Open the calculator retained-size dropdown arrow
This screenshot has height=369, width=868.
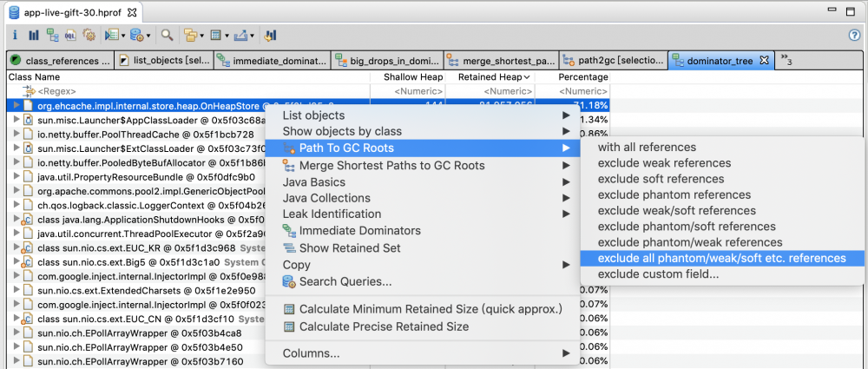pos(227,36)
